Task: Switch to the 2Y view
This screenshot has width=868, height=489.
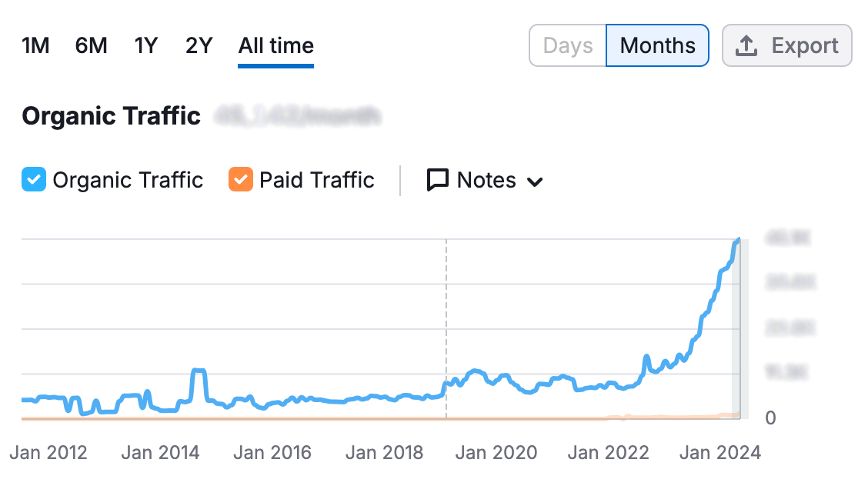Action: click(198, 45)
